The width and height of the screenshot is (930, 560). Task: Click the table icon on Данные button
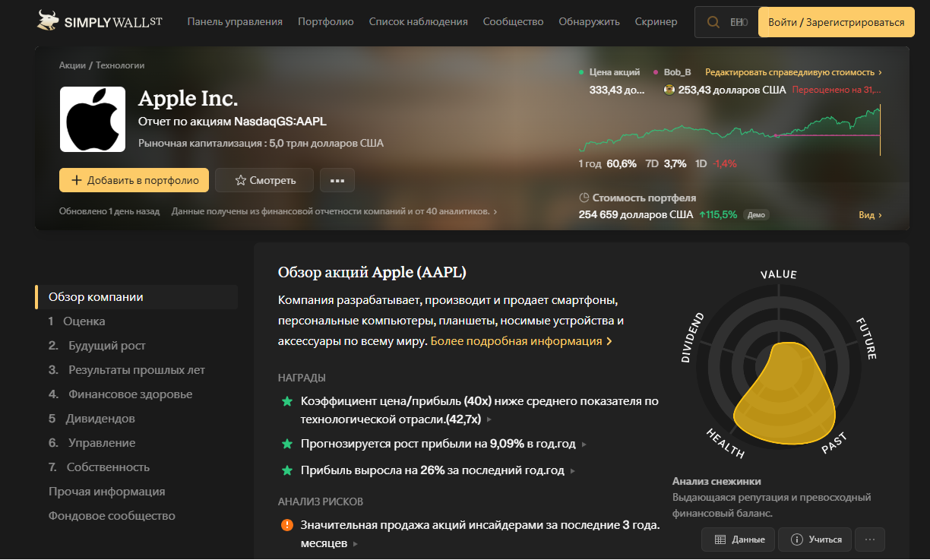(x=720, y=539)
